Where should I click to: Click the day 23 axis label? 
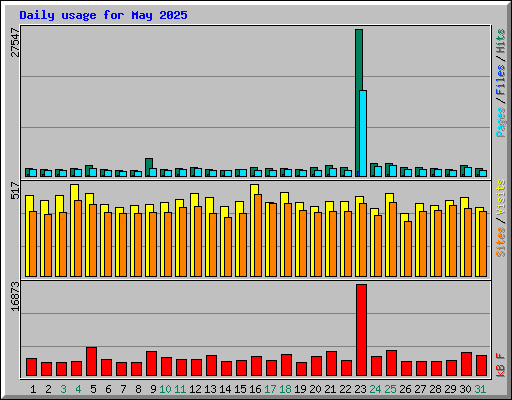[360, 389]
